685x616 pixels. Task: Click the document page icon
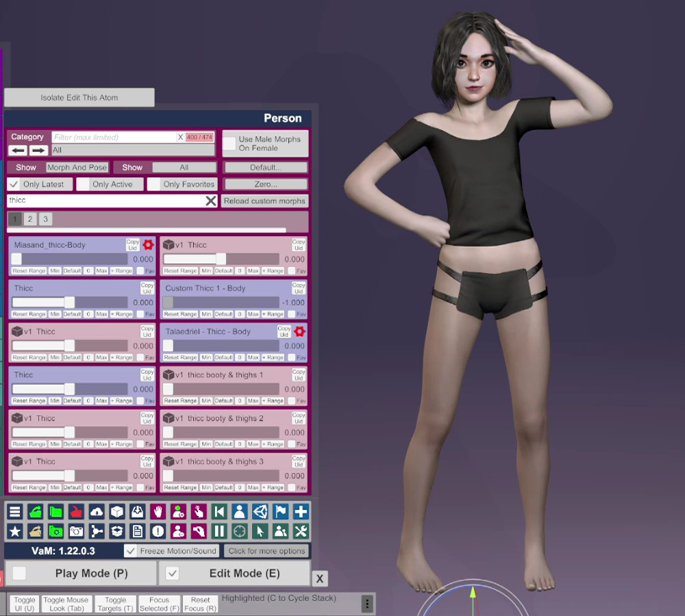tap(137, 531)
